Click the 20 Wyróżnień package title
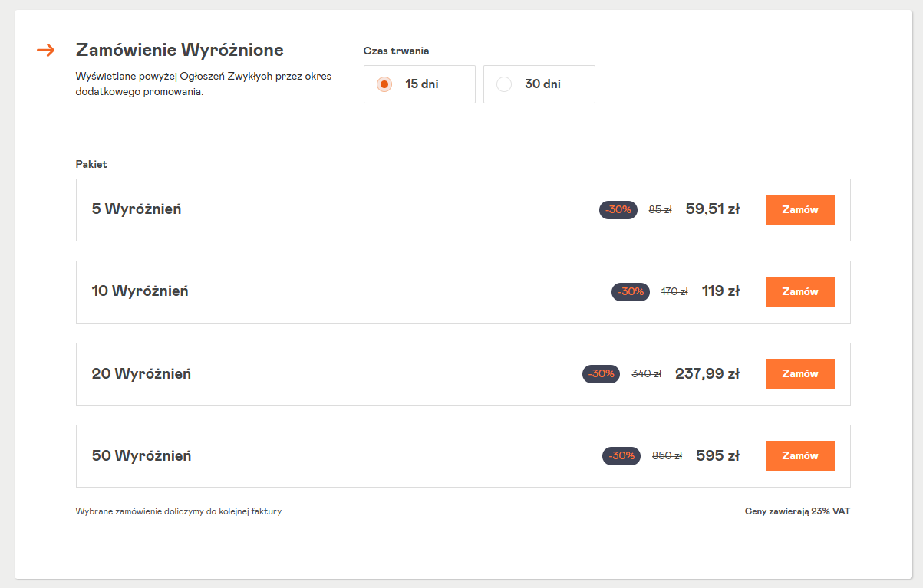The image size is (923, 588). pyautogui.click(x=141, y=374)
